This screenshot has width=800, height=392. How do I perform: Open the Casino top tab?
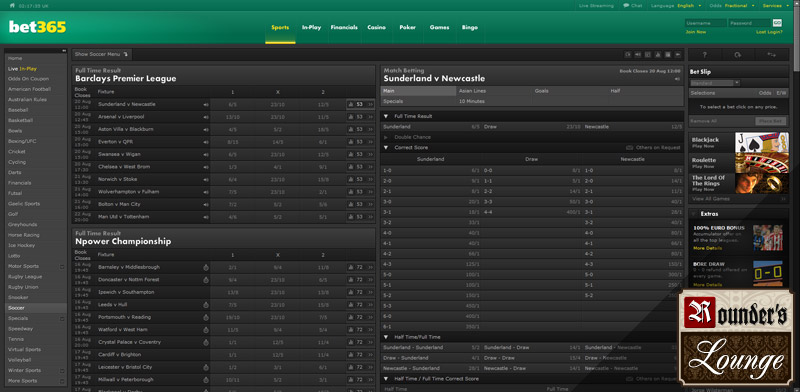[377, 28]
